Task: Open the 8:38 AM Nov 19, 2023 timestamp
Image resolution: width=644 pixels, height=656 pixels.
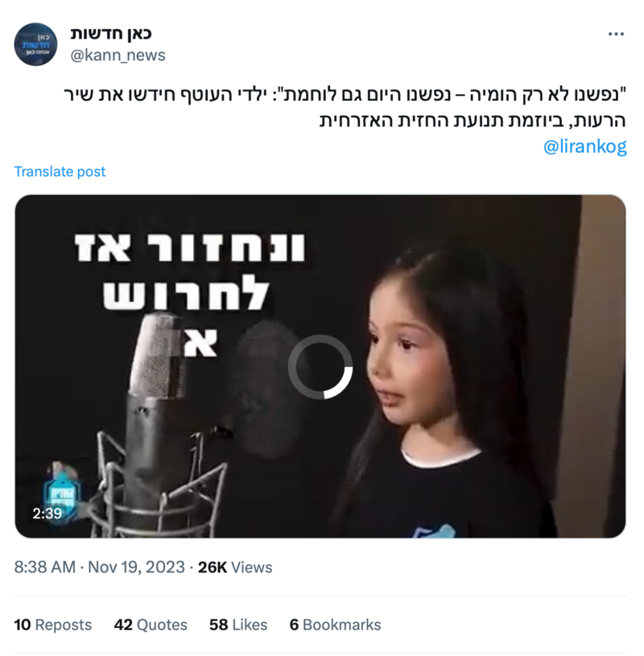Action: point(100,567)
